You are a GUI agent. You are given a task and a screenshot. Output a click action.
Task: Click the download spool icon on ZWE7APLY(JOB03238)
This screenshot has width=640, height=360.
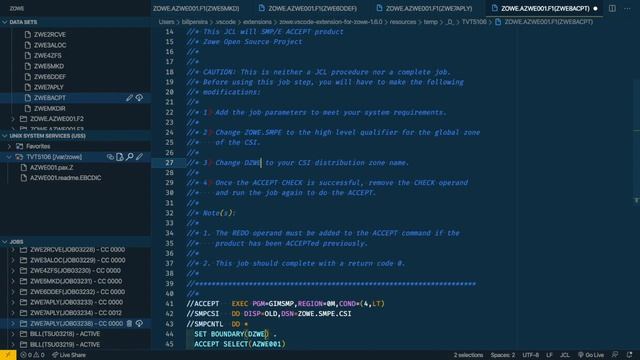(139, 324)
